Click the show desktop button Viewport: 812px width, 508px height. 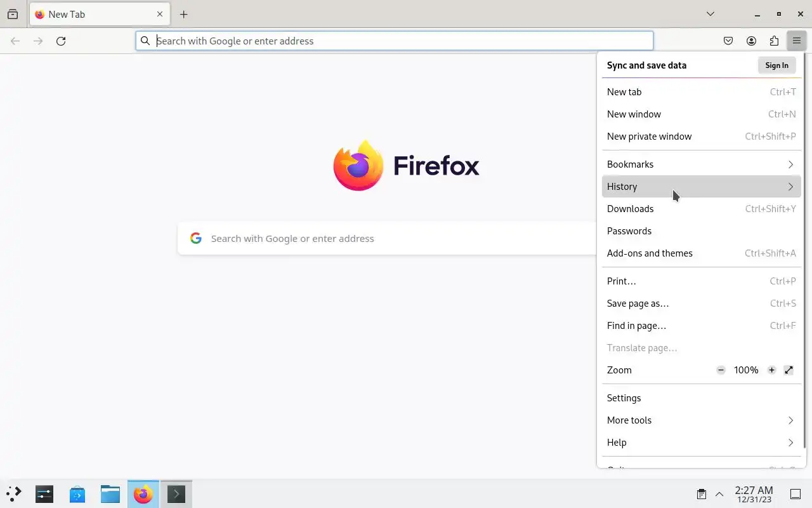[796, 494]
